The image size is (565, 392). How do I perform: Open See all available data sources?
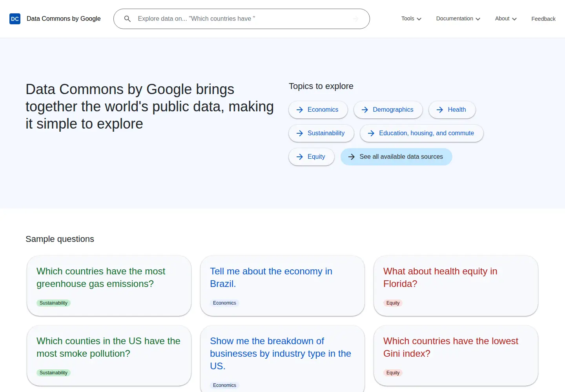pyautogui.click(x=396, y=157)
